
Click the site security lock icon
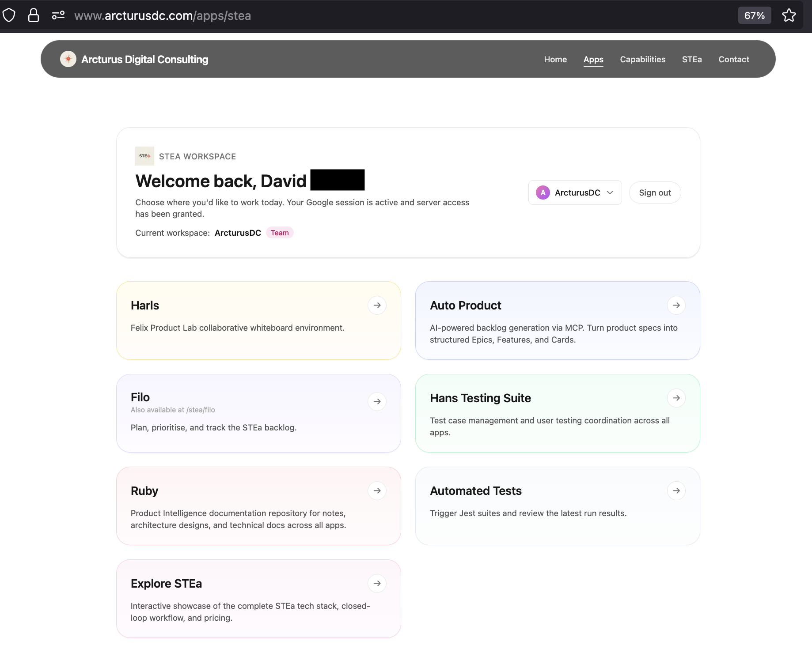point(34,15)
